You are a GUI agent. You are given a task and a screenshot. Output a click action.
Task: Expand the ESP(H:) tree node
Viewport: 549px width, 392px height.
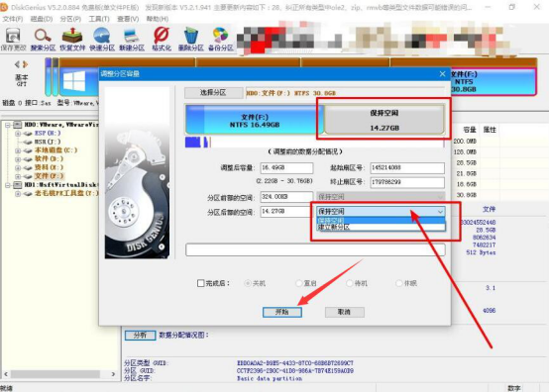[18, 134]
